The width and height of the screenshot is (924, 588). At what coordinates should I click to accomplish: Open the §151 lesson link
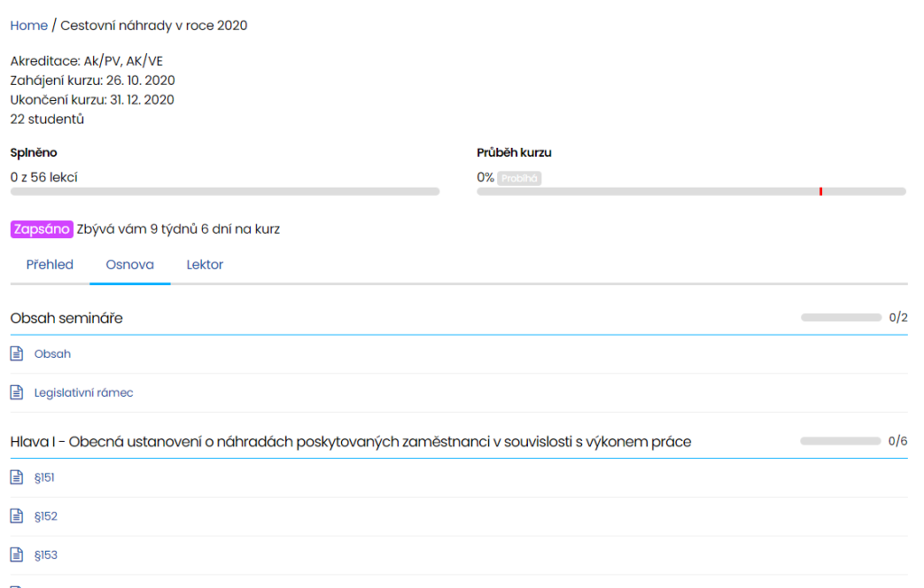coord(44,478)
